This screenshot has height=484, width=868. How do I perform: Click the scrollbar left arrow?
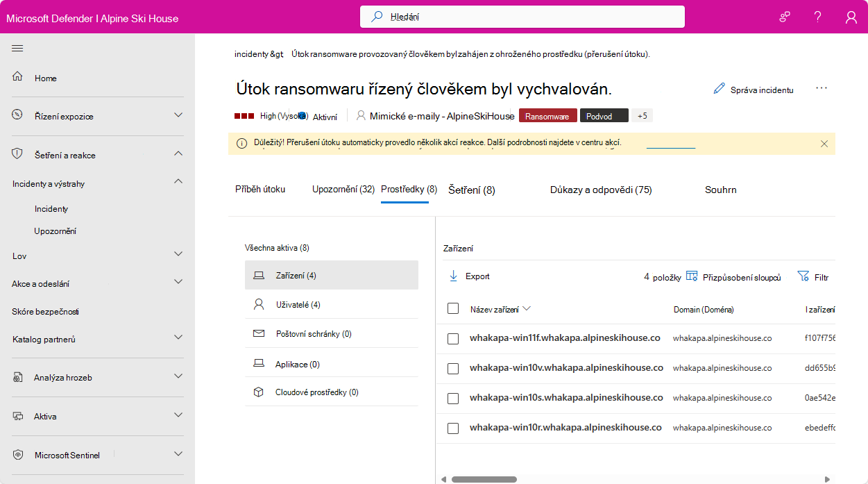click(444, 479)
